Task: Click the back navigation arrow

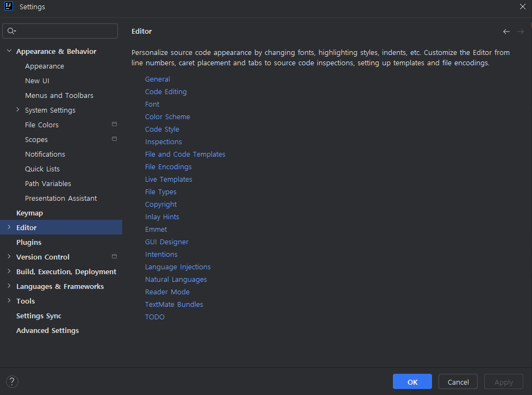Action: tap(506, 32)
